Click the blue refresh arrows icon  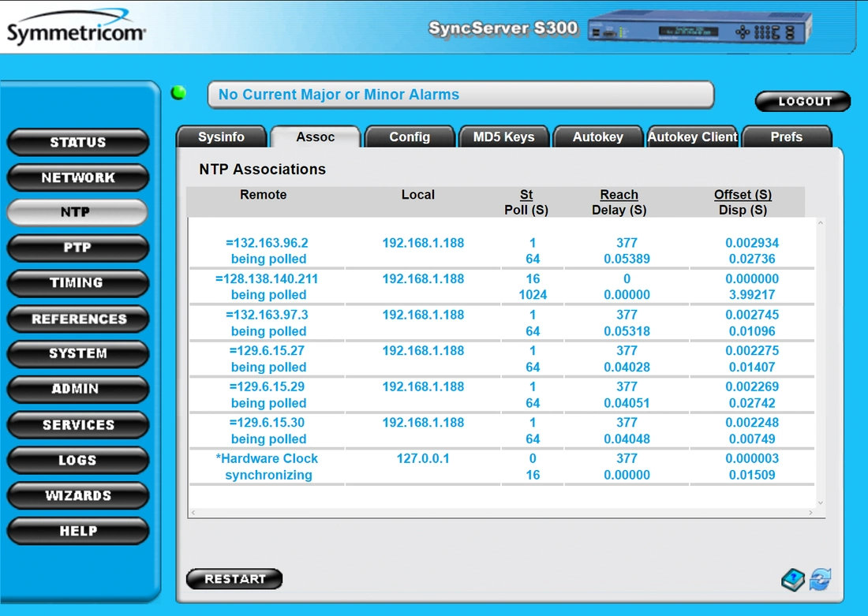821,581
